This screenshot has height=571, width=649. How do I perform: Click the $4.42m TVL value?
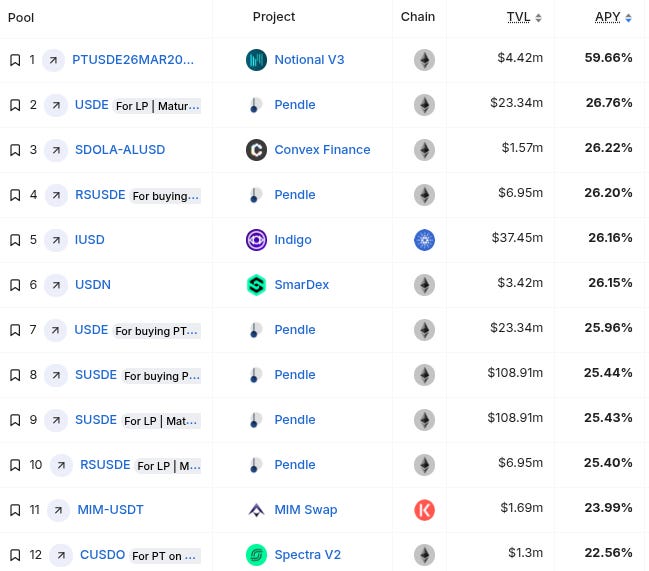pos(520,58)
